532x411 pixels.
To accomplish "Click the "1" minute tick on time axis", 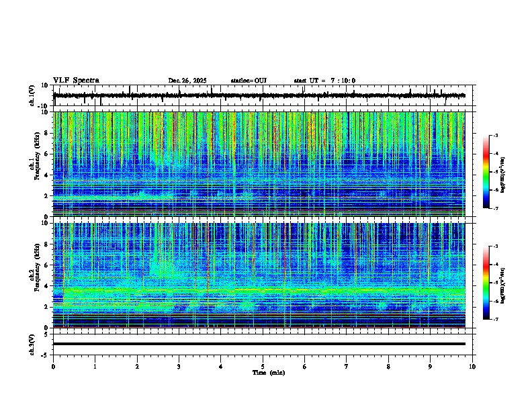I will click(x=95, y=367).
